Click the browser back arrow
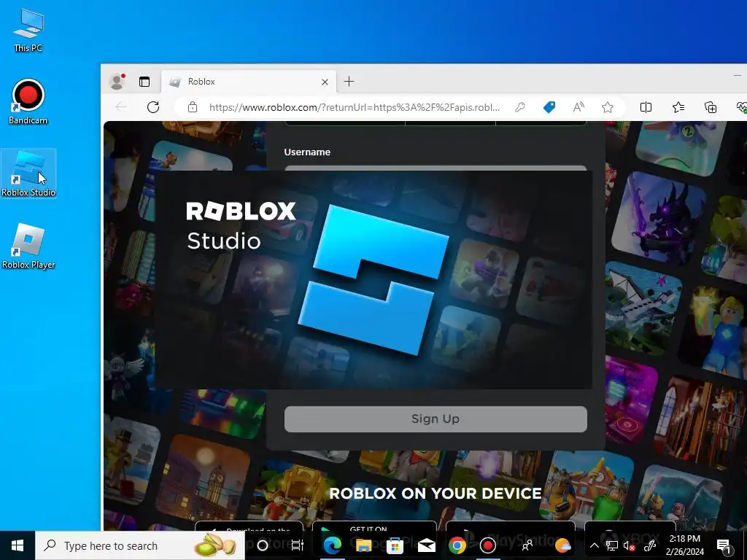The height and width of the screenshot is (560, 747). pos(122,107)
